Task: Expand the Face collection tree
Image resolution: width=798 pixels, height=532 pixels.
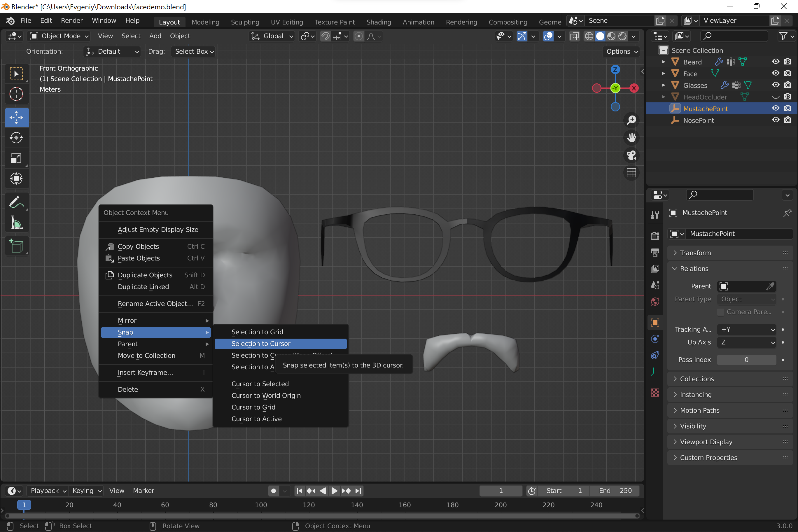Action: pos(663,73)
